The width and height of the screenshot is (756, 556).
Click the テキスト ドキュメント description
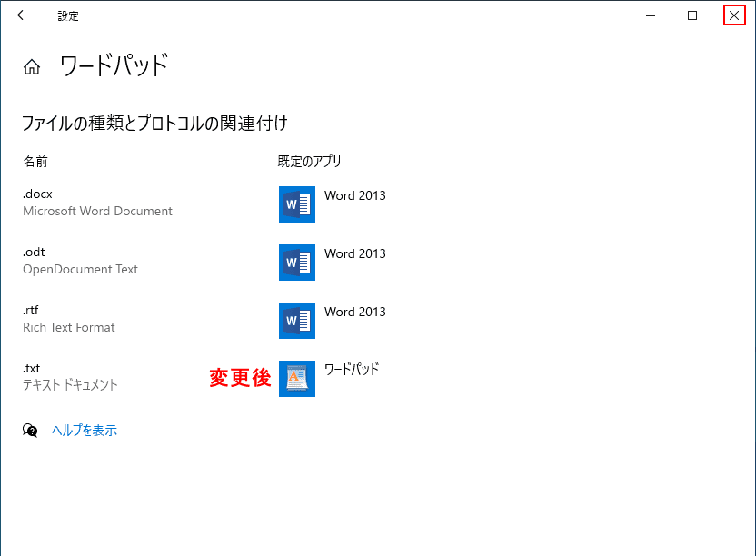click(70, 385)
